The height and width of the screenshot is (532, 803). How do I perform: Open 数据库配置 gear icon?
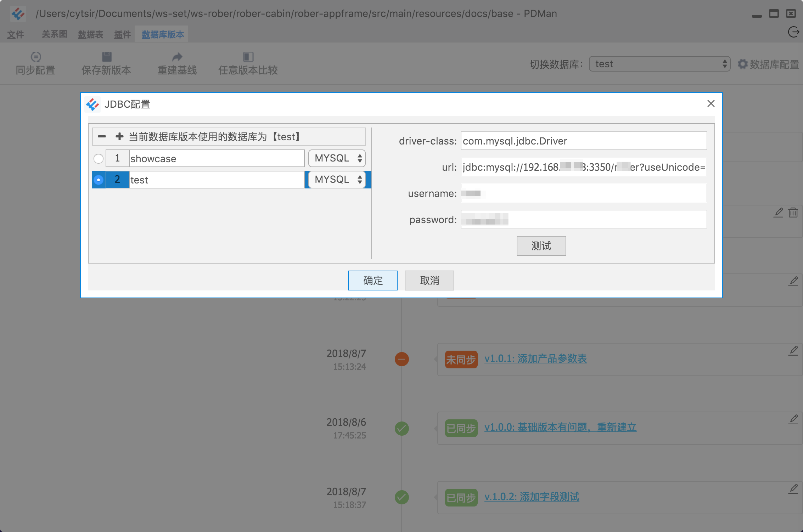pyautogui.click(x=743, y=64)
